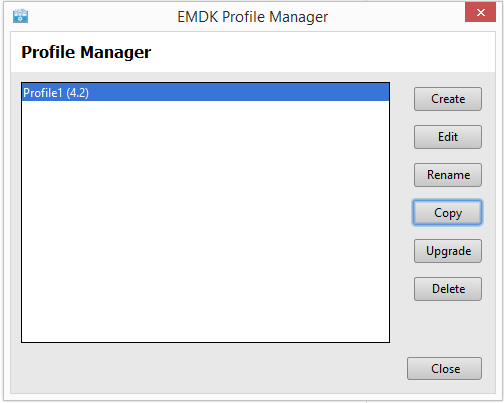This screenshot has width=504, height=403.
Task: Select the Upgrade button
Action: [x=448, y=251]
